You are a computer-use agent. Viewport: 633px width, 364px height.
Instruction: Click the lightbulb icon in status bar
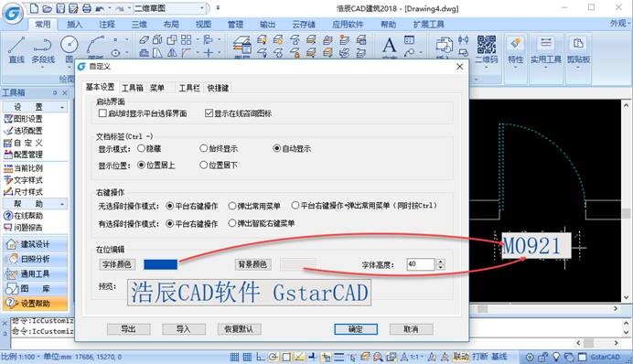coord(556,357)
